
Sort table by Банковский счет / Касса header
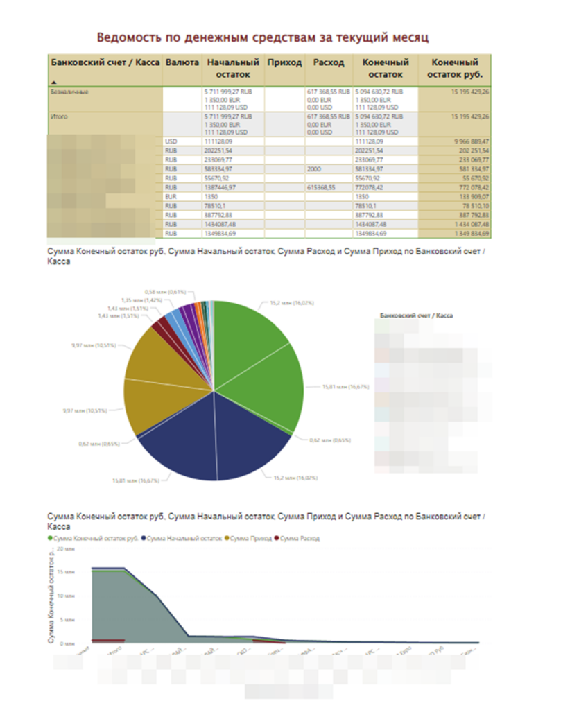click(105, 62)
